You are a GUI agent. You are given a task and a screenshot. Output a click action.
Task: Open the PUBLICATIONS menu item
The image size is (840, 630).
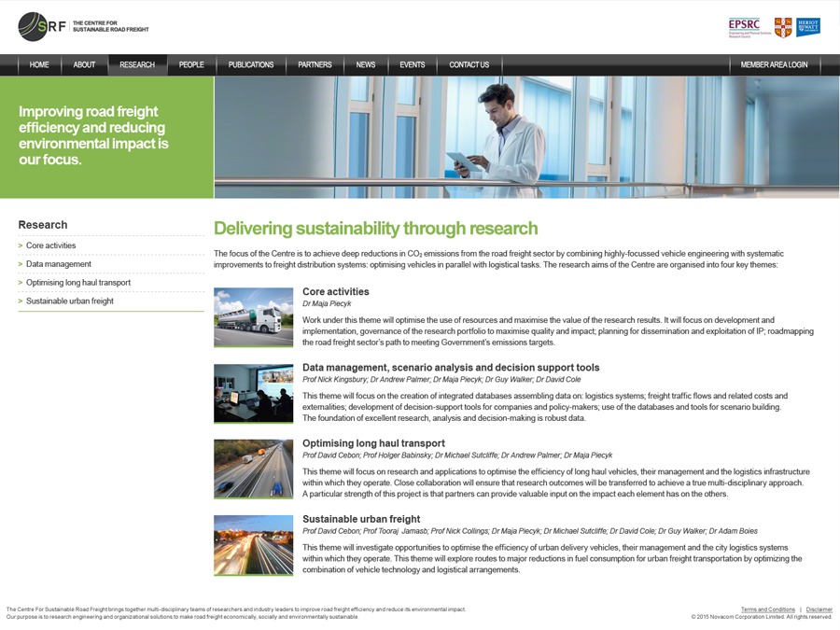coord(251,64)
